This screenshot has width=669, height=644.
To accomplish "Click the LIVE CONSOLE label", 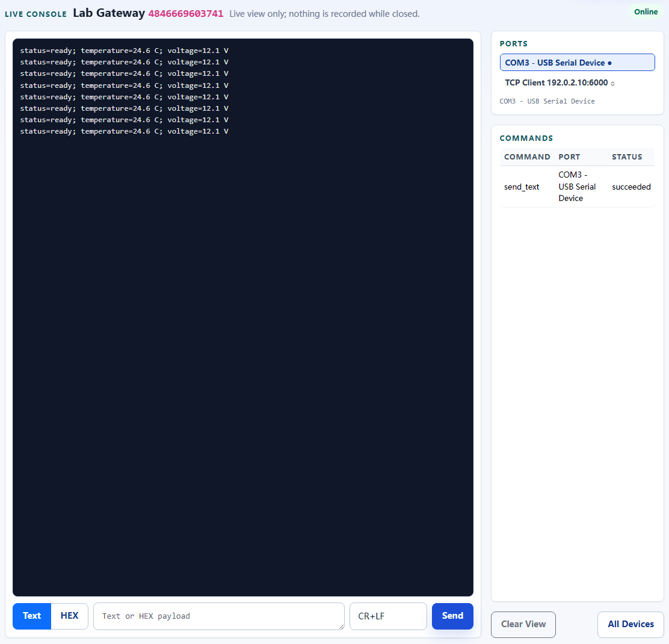I will [x=36, y=14].
